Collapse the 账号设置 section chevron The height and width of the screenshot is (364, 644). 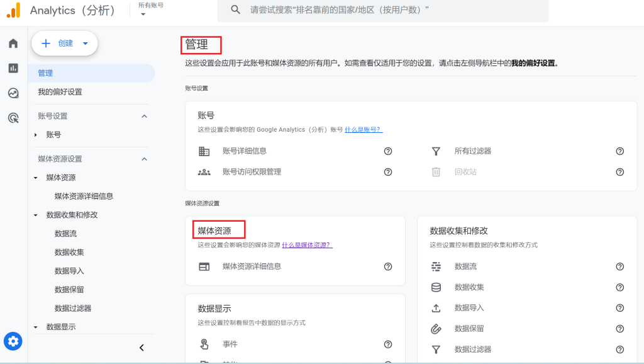[144, 116]
